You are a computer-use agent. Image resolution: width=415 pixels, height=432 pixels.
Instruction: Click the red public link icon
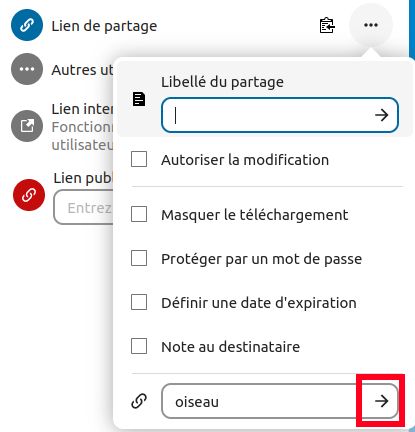(29, 195)
